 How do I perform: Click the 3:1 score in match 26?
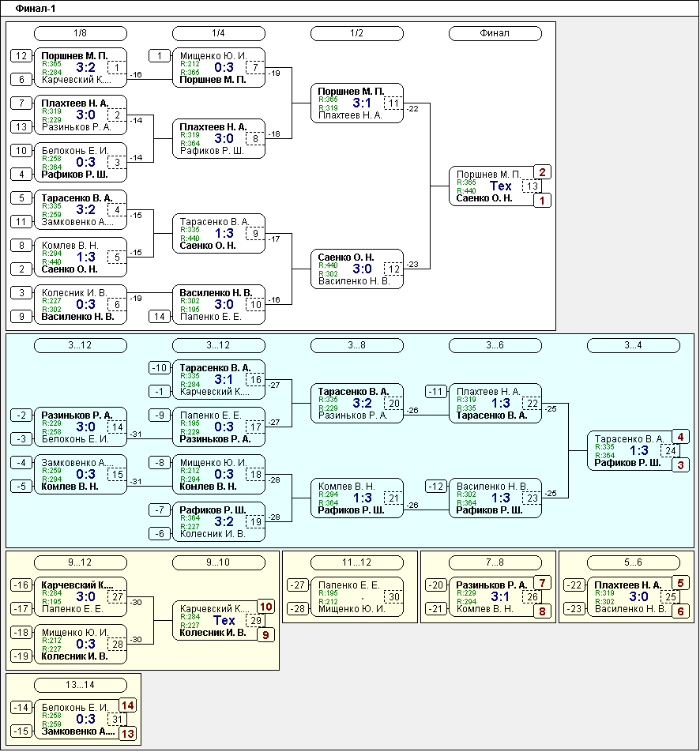pos(500,597)
